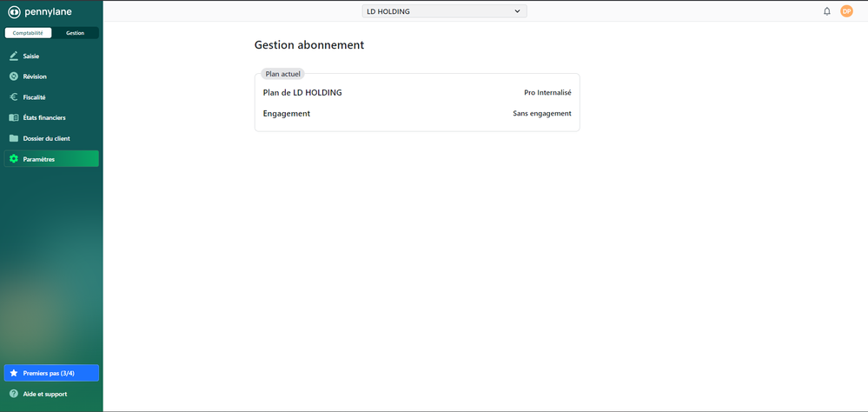This screenshot has height=412, width=868.
Task: Click the Aide et support question icon
Action: (14, 394)
